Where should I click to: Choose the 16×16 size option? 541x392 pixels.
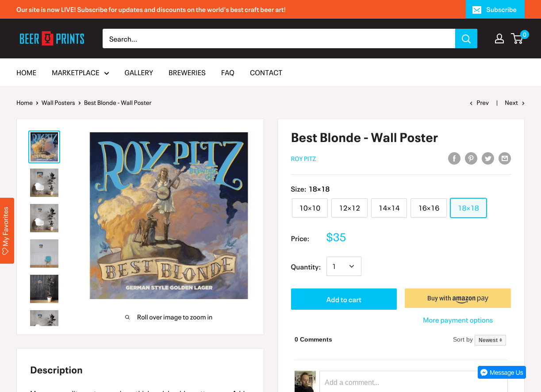click(429, 208)
